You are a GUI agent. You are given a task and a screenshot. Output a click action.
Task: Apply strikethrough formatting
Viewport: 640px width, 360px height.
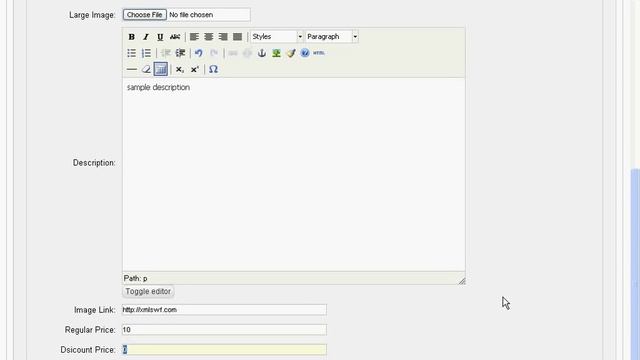[175, 37]
